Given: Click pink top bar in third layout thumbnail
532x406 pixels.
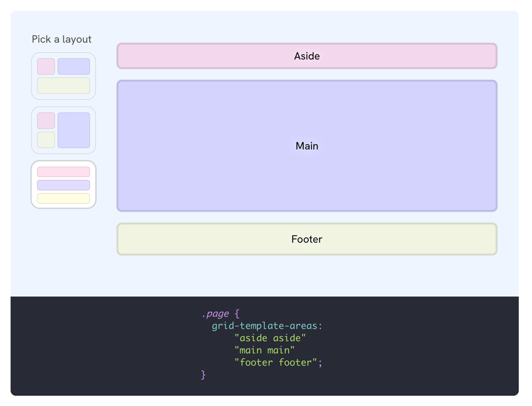Looking at the screenshot, I should (63, 172).
